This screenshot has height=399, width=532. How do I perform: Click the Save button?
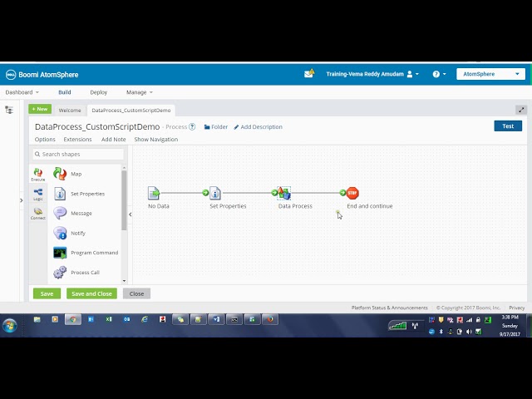click(47, 293)
